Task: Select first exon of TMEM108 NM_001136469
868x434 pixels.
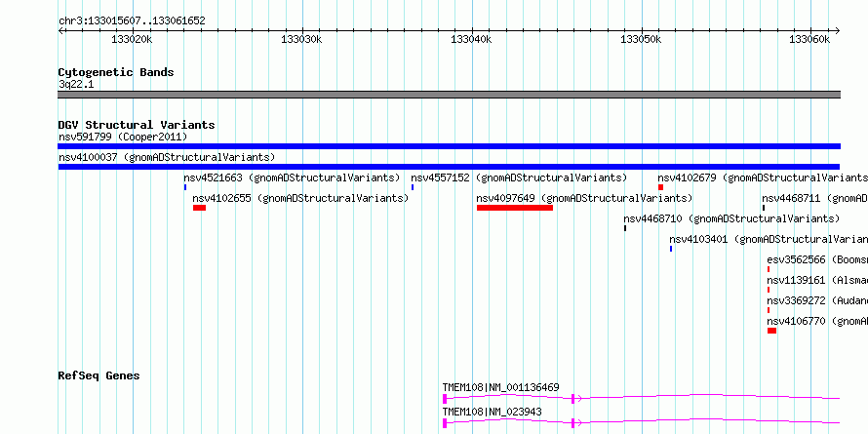Action: click(445, 399)
